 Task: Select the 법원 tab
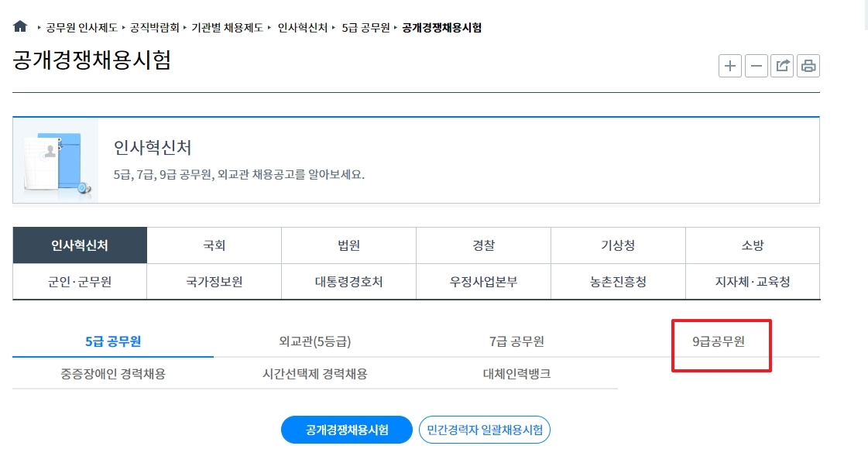pos(348,244)
